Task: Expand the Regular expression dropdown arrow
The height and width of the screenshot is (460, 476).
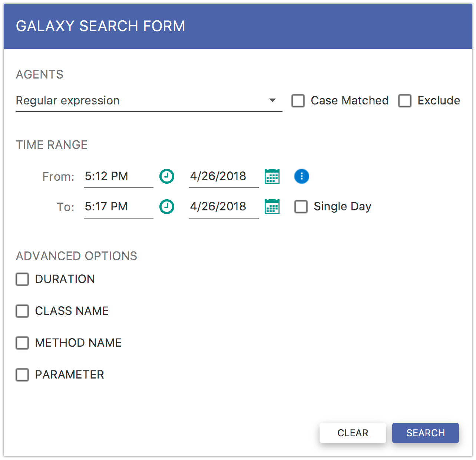Action: tap(272, 100)
